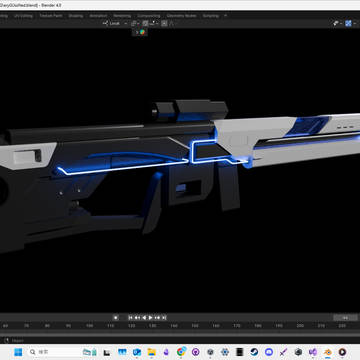Open the blue chat-bubble app in the taskbar
360x360 pixels.
[x=269, y=352]
